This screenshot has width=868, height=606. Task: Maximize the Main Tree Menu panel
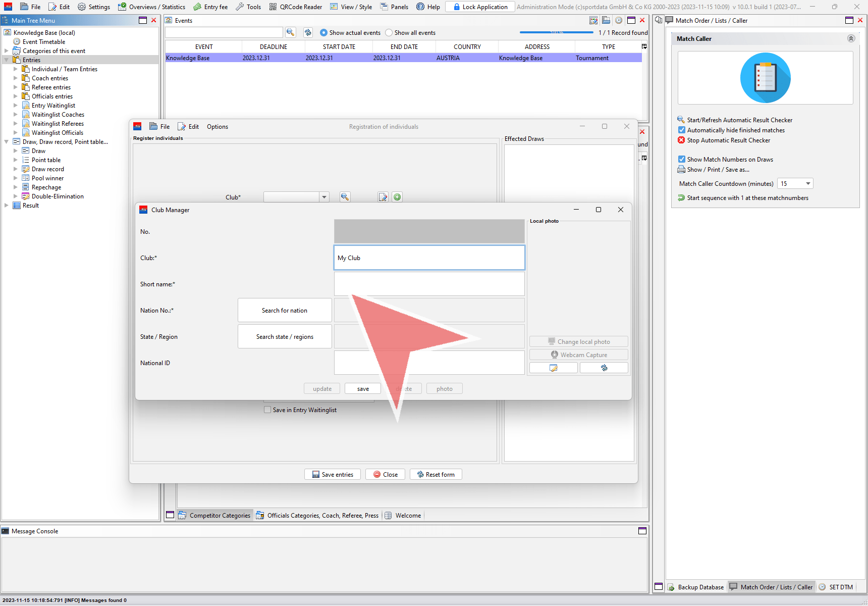[x=143, y=20]
